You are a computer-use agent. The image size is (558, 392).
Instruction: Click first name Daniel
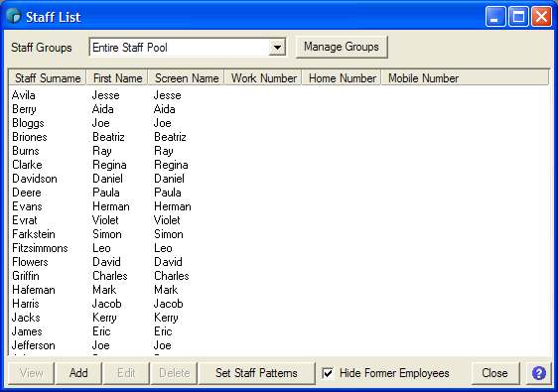(107, 179)
